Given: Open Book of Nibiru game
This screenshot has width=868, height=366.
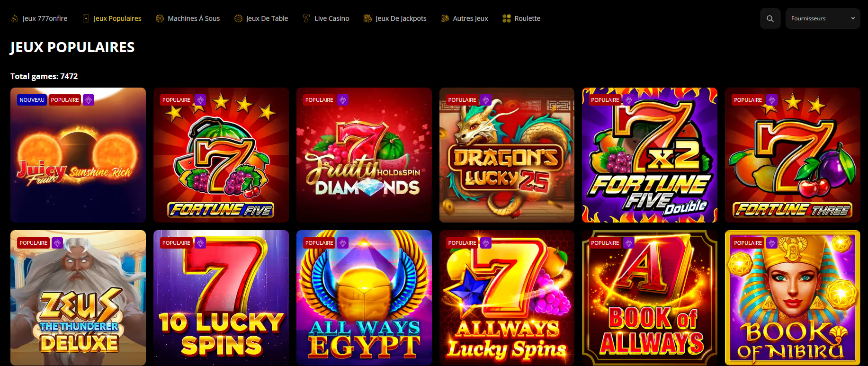Looking at the screenshot, I should click(793, 298).
